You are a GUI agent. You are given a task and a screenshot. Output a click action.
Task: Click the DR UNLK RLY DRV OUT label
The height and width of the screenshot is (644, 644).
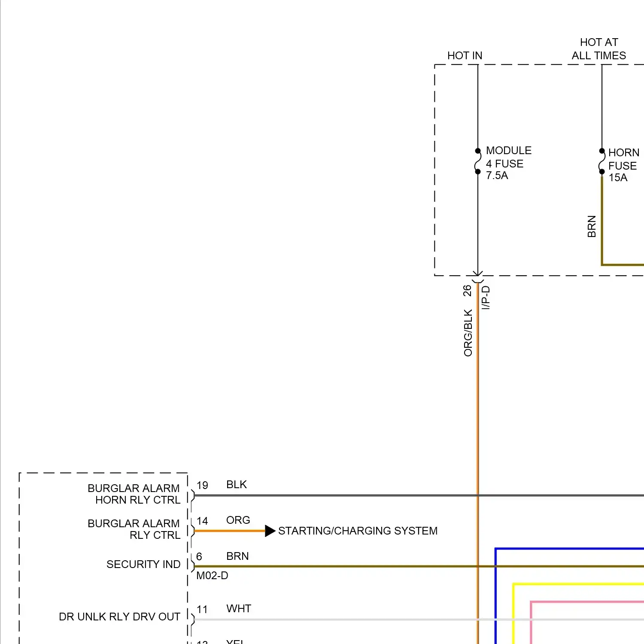pyautogui.click(x=120, y=617)
